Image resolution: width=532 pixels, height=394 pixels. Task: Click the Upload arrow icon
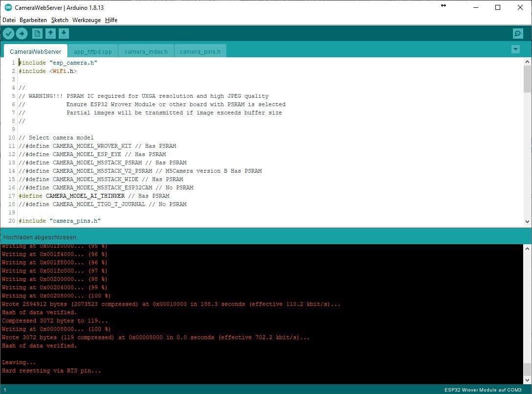(x=22, y=33)
